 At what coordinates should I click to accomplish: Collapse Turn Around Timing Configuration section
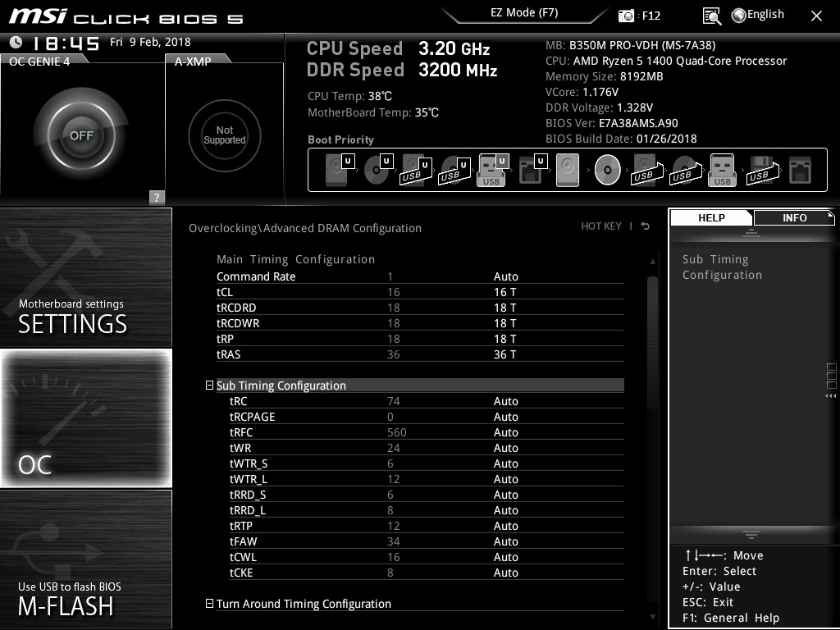tap(209, 603)
